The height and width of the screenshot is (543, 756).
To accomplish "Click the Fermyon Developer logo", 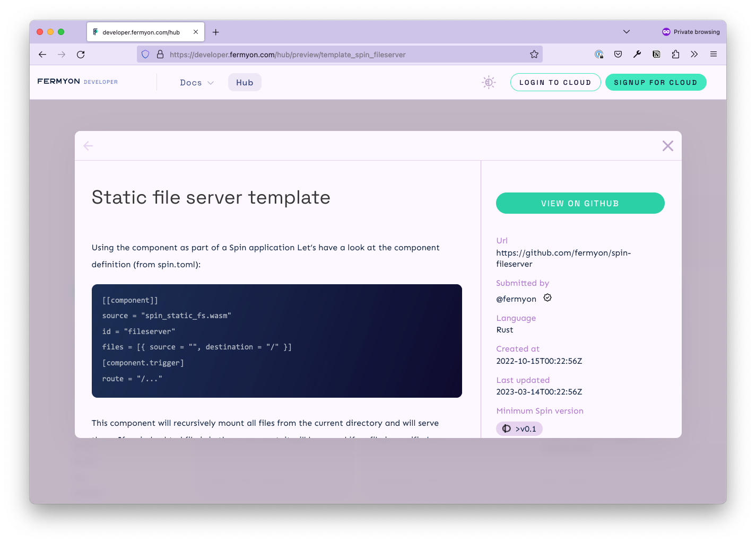I will 77,82.
